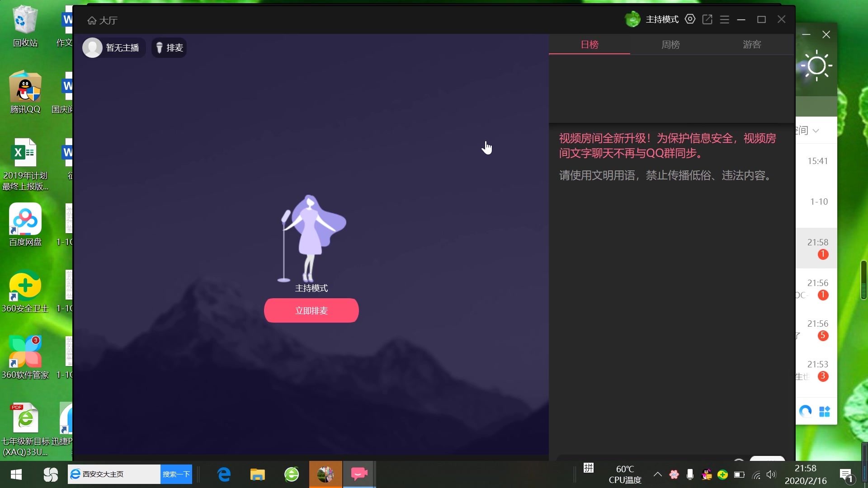This screenshot has width=868, height=488.
Task: Select the 日榜 tab
Action: [589, 44]
